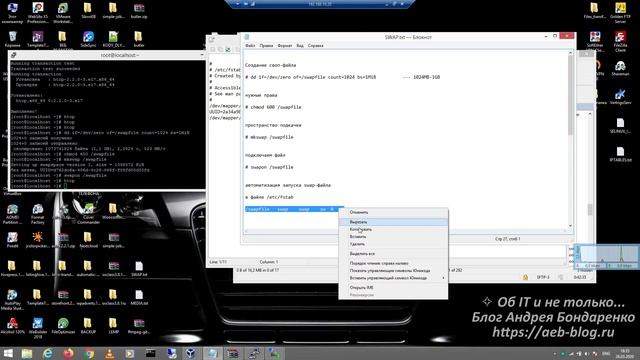Open the butler.zip archive on the desktop
Viewport: 640px width, 360px height.
139,11
